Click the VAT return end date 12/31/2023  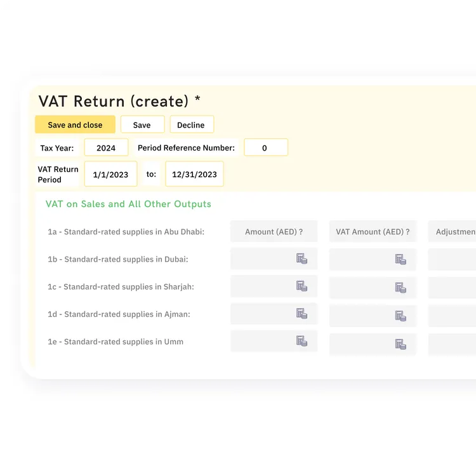pos(194,174)
